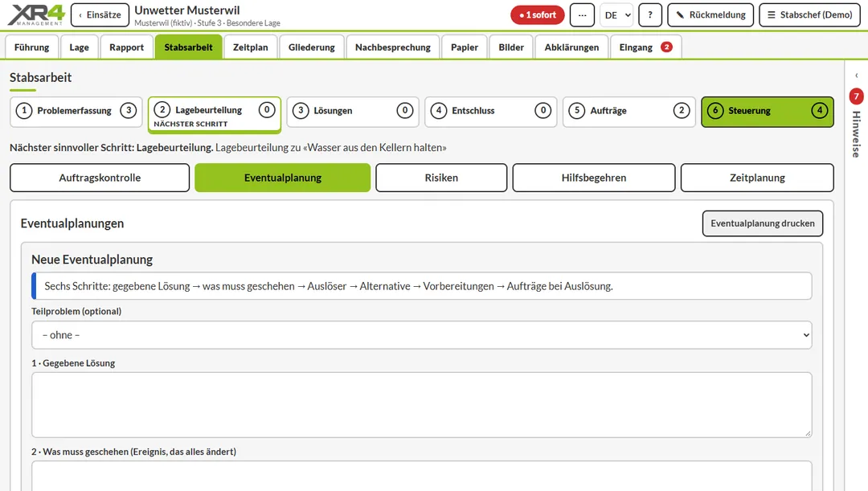Open the Eingang tab with 2 badge

coord(645,47)
